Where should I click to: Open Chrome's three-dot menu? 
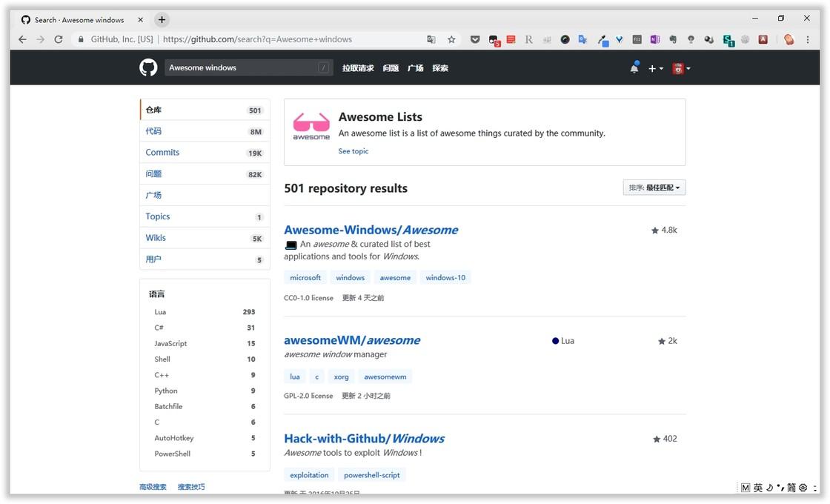[x=807, y=39]
